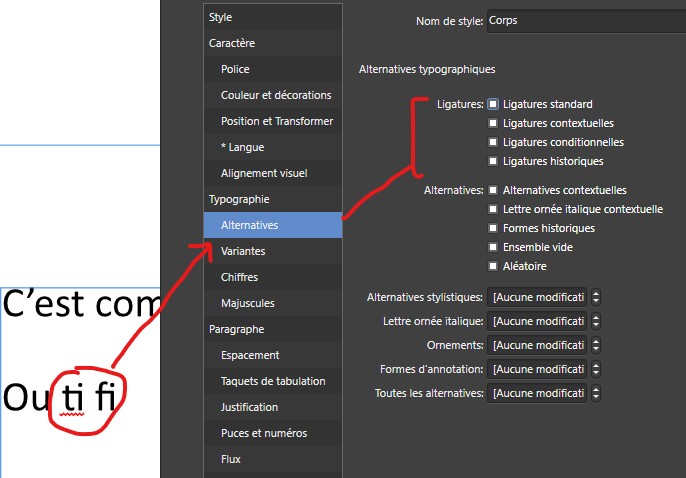
Task: Click the word 'ti' in document
Action: coord(72,397)
